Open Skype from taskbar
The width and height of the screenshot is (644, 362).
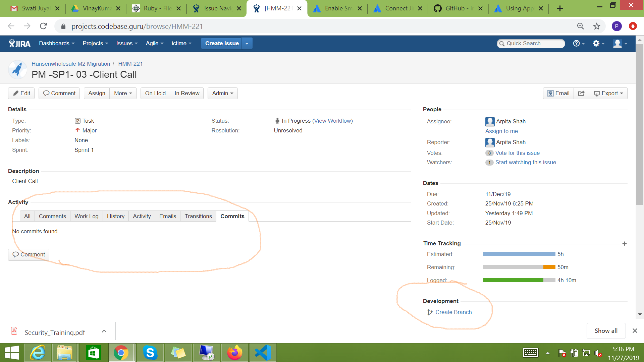[x=150, y=353]
